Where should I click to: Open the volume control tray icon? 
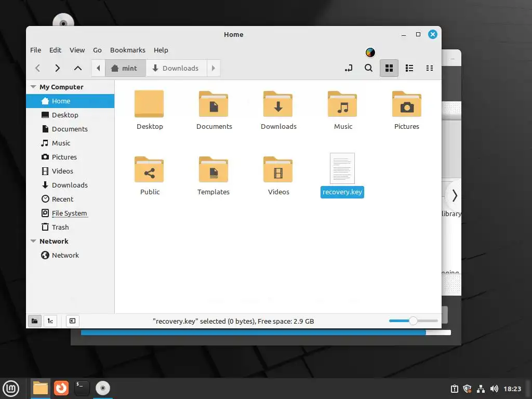pyautogui.click(x=494, y=389)
